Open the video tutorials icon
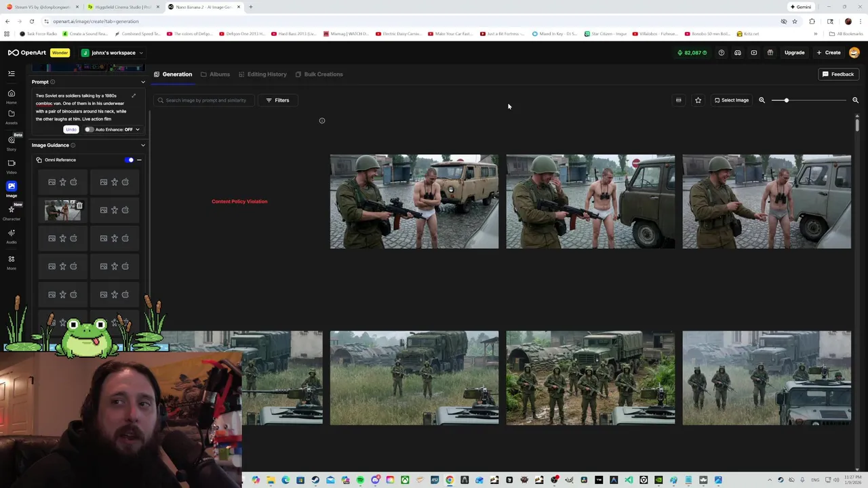 pyautogui.click(x=754, y=53)
